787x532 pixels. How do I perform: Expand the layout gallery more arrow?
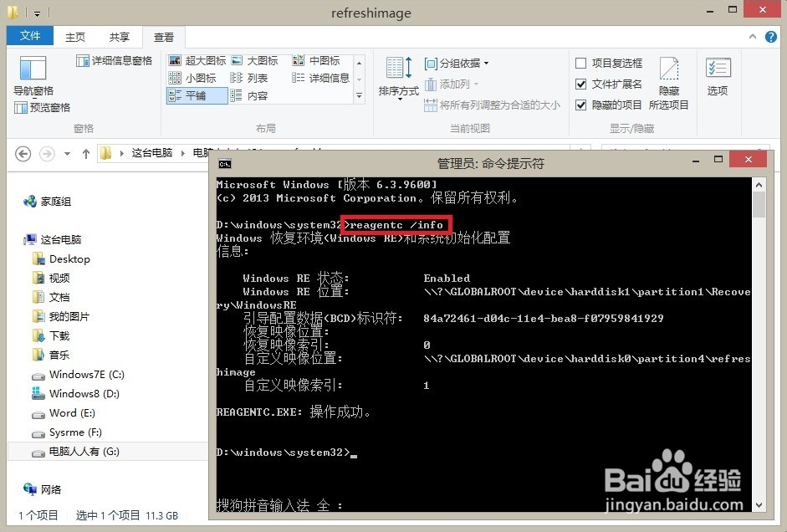360,95
